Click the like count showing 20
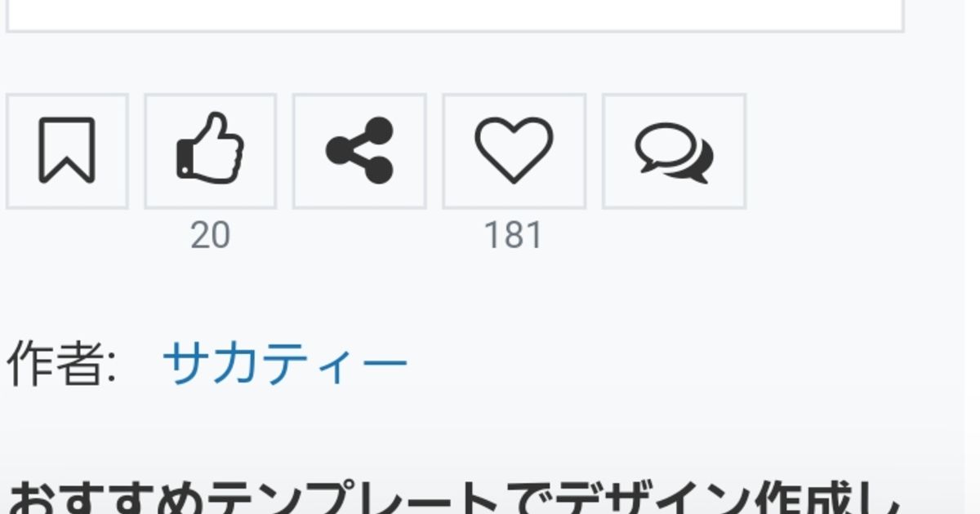980x514 pixels. pos(211,236)
